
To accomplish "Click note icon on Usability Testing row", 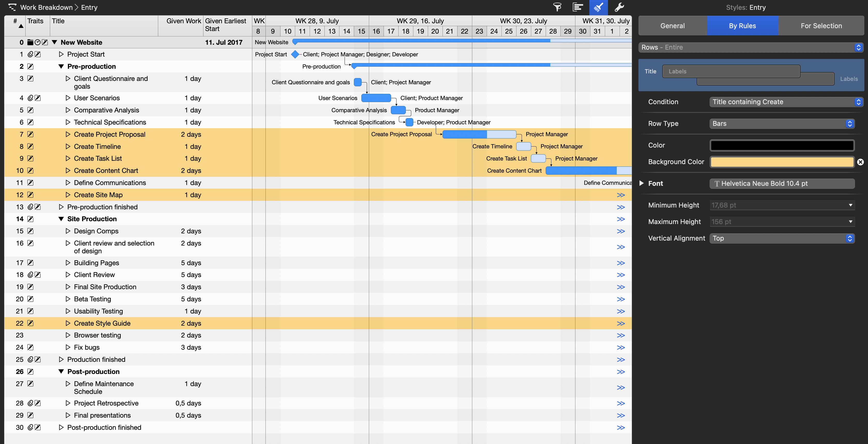I will tap(30, 311).
